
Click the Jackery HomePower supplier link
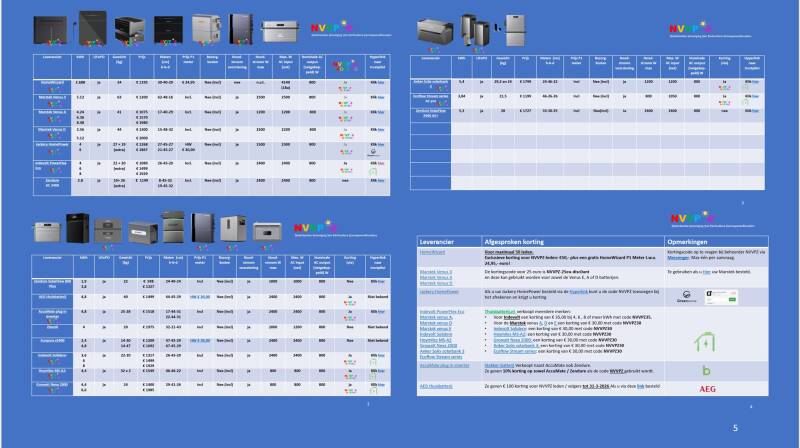[439, 292]
